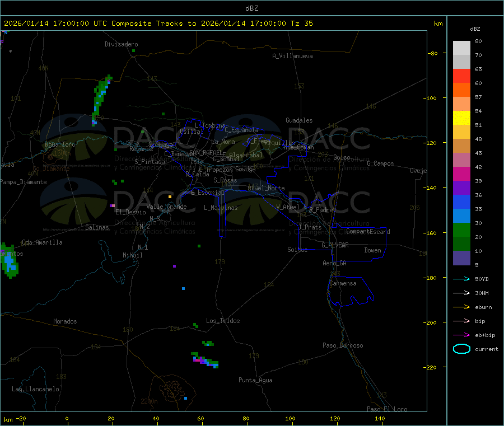Click the Paso_Barroso label
The image size is (504, 426).
pos(343,345)
